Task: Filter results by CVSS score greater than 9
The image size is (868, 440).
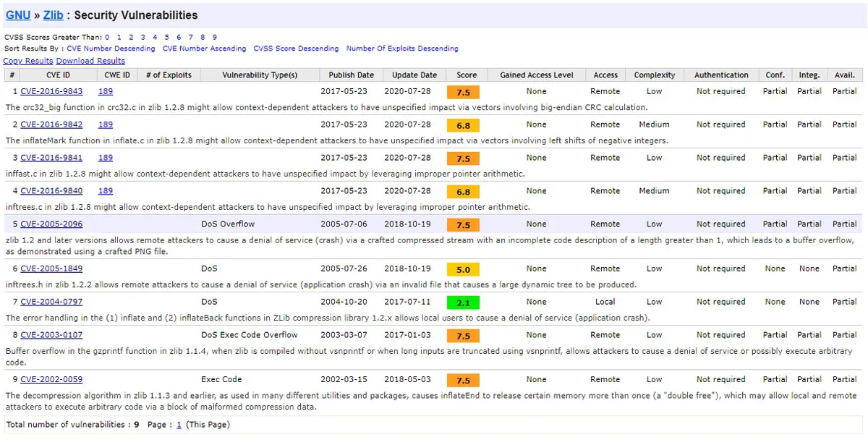Action: click(213, 37)
